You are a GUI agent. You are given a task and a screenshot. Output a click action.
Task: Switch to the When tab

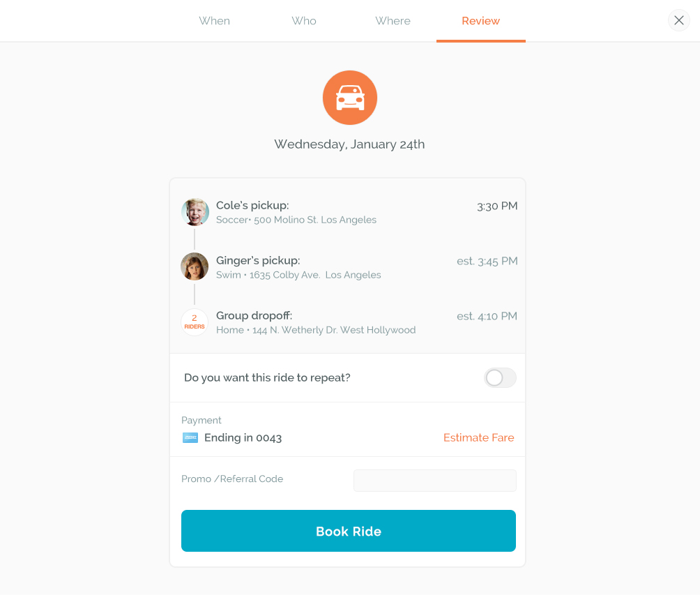click(x=214, y=21)
